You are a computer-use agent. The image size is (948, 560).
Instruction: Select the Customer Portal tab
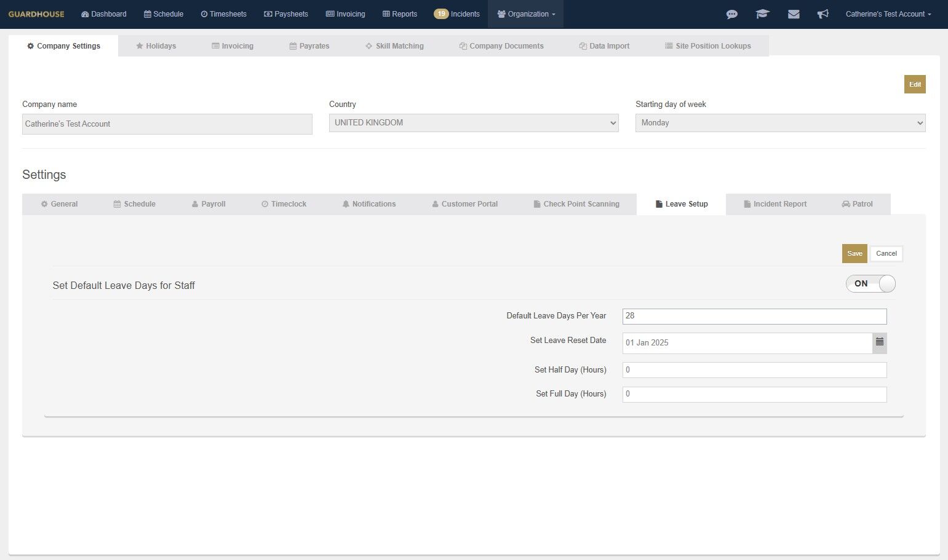click(465, 204)
